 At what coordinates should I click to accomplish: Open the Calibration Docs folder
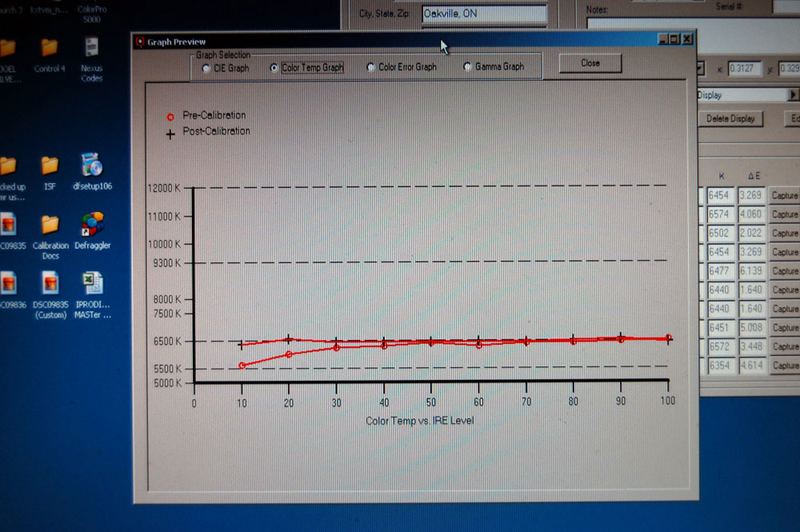tap(50, 226)
